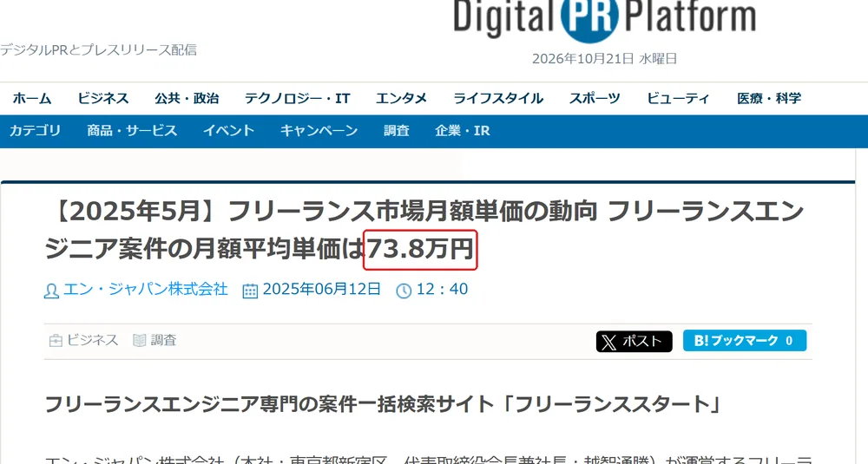Click the calendar icon next to the date

tap(250, 291)
